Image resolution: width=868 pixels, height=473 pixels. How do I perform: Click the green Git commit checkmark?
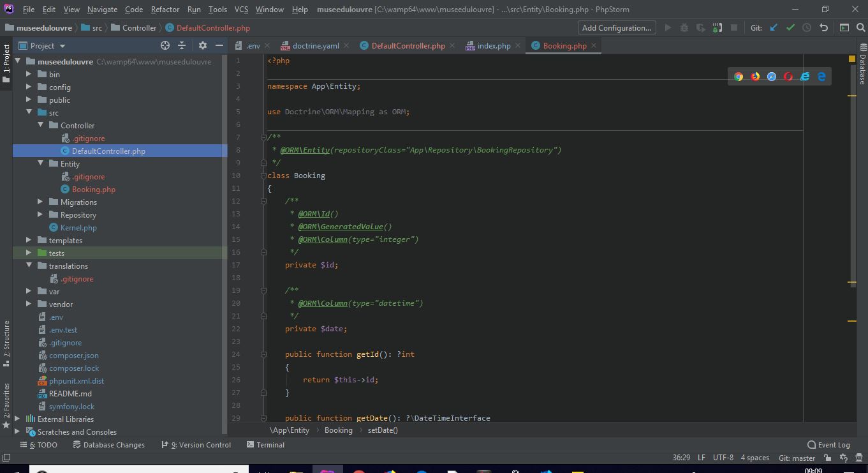point(790,27)
